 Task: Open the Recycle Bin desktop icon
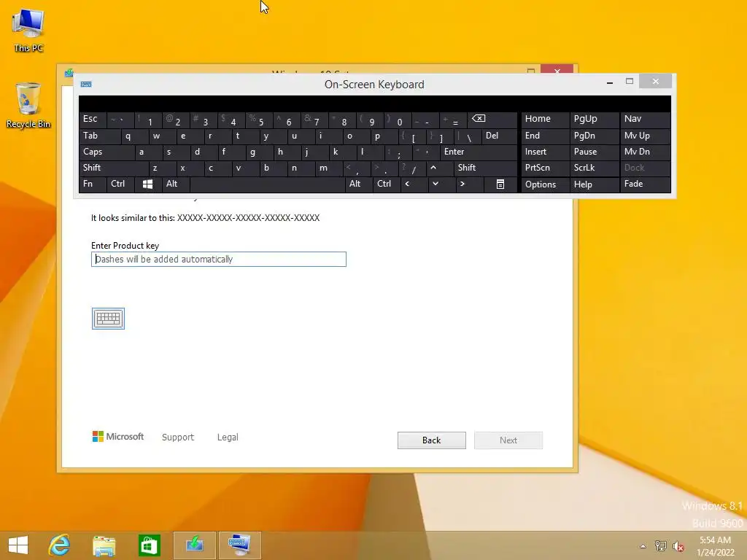[28, 106]
